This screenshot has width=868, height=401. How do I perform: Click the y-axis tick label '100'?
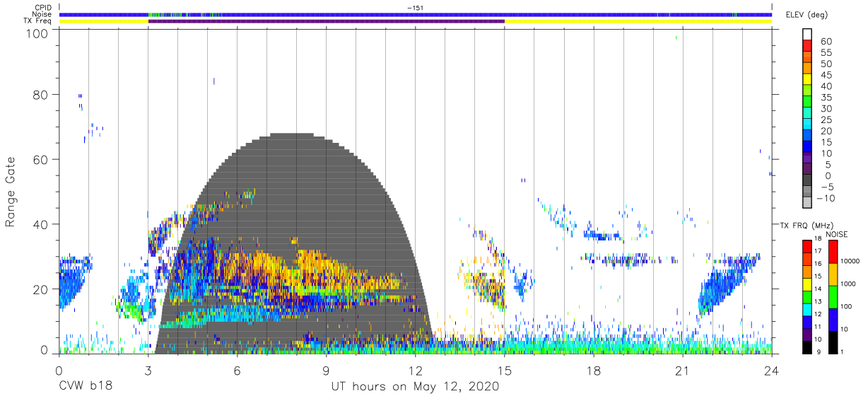point(36,33)
